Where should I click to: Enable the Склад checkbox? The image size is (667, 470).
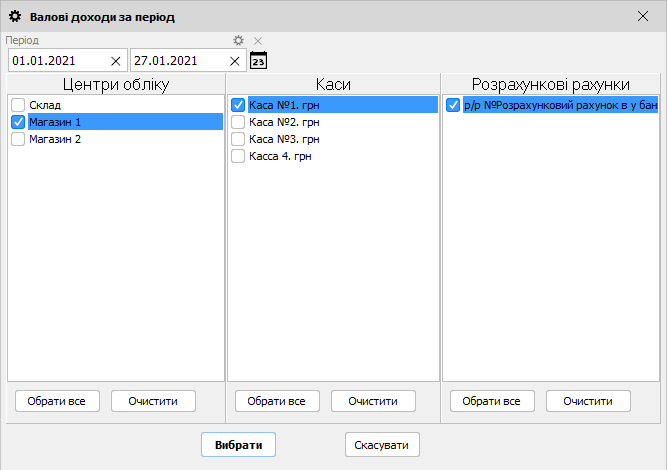18,105
